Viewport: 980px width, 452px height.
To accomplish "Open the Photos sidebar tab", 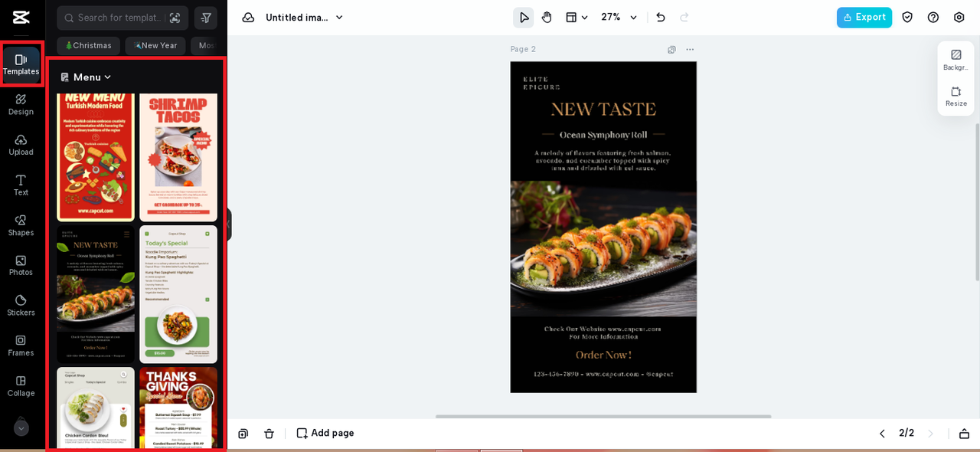I will tap(21, 265).
